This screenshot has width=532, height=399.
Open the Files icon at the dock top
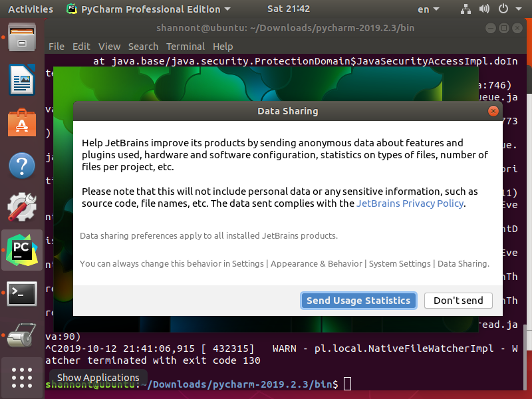click(x=22, y=38)
